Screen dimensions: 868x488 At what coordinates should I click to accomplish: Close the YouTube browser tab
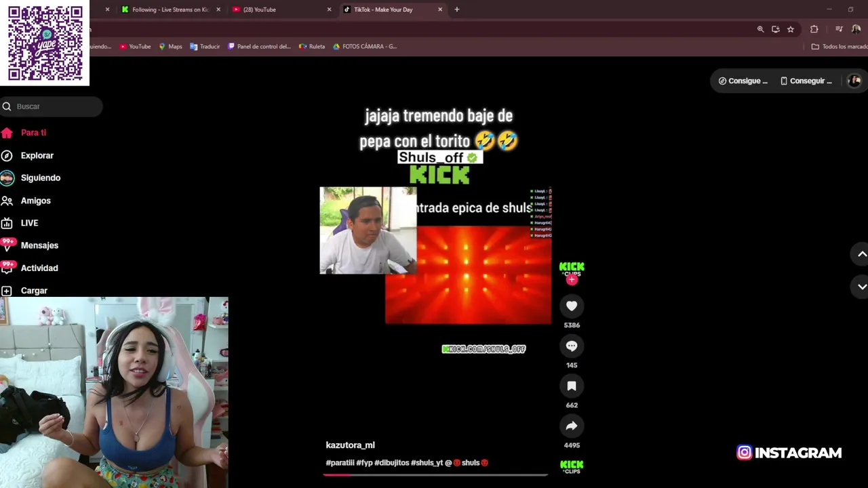coord(329,9)
